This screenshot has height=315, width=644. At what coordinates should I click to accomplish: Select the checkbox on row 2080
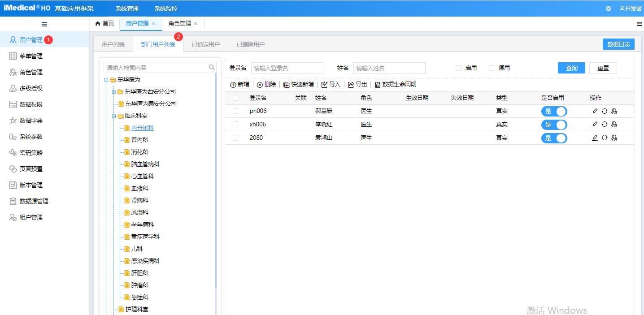click(235, 138)
